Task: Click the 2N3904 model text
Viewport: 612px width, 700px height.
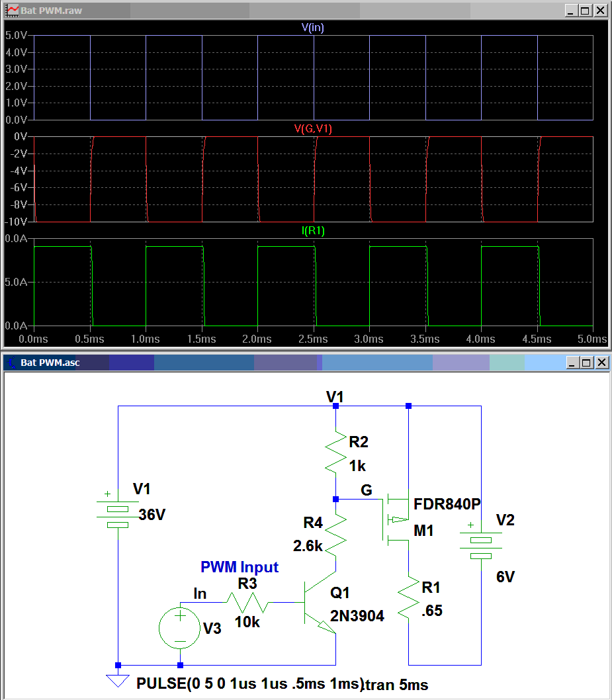Action: [357, 616]
